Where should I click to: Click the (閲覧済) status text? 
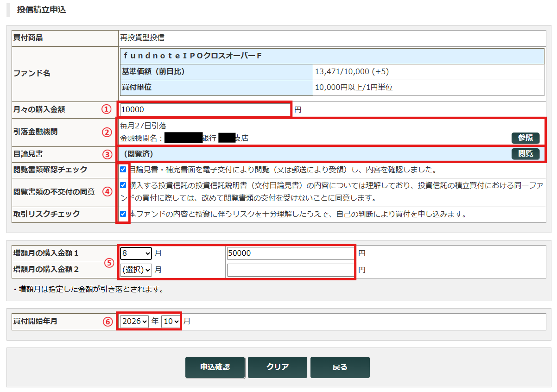(139, 154)
